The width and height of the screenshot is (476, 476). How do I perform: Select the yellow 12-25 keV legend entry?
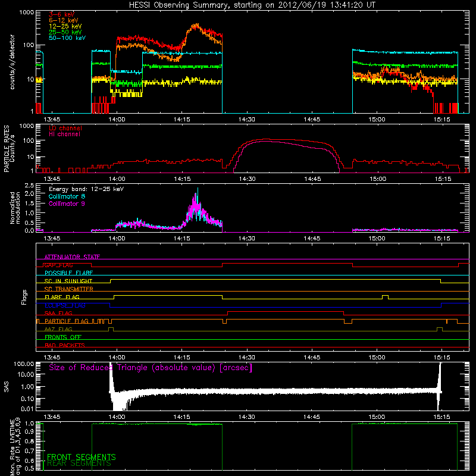tap(65, 26)
